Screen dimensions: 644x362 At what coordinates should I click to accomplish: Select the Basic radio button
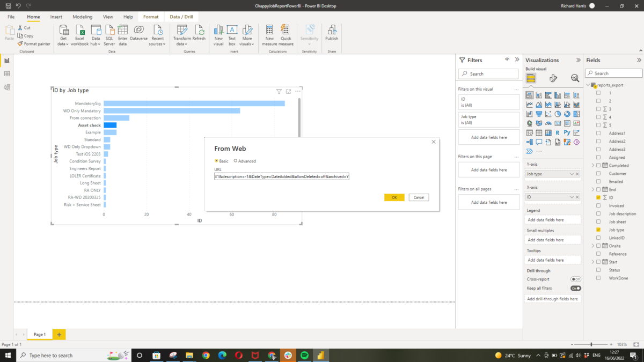pyautogui.click(x=217, y=160)
